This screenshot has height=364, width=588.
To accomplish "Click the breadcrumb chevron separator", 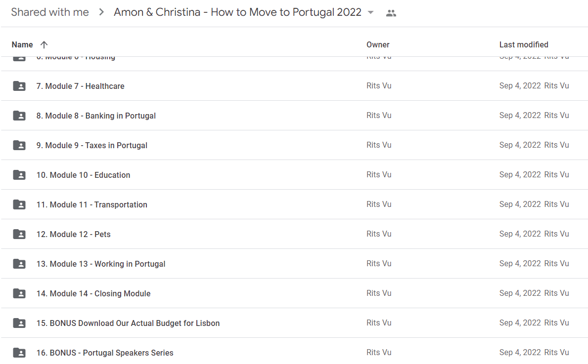I will [x=101, y=12].
